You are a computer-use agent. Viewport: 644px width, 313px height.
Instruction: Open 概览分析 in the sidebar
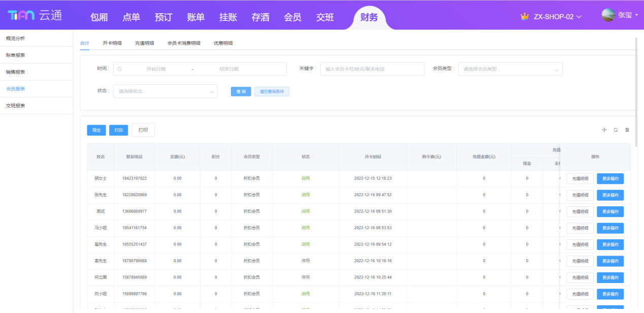37,39
